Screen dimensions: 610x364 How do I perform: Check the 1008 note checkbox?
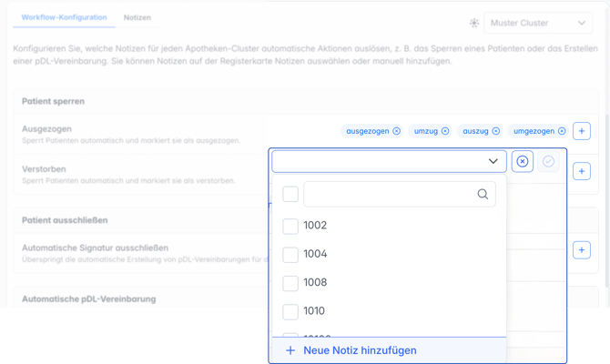(x=290, y=283)
